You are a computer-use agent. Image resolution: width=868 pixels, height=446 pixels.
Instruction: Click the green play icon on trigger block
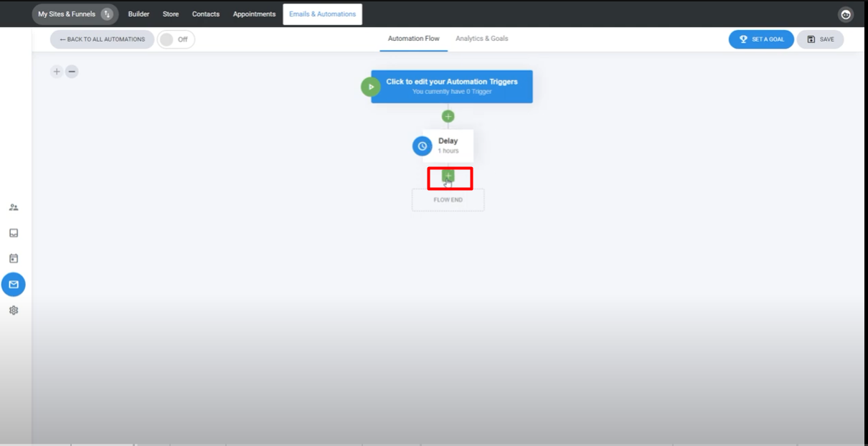(371, 87)
